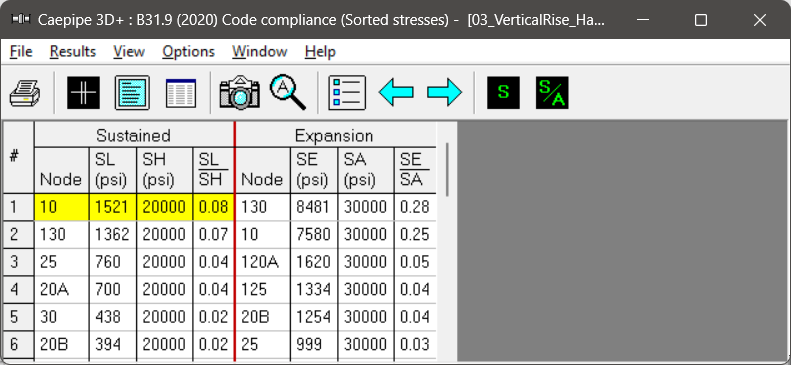Click SE value 1334 cell
This screenshot has width=791, height=365.
click(314, 289)
